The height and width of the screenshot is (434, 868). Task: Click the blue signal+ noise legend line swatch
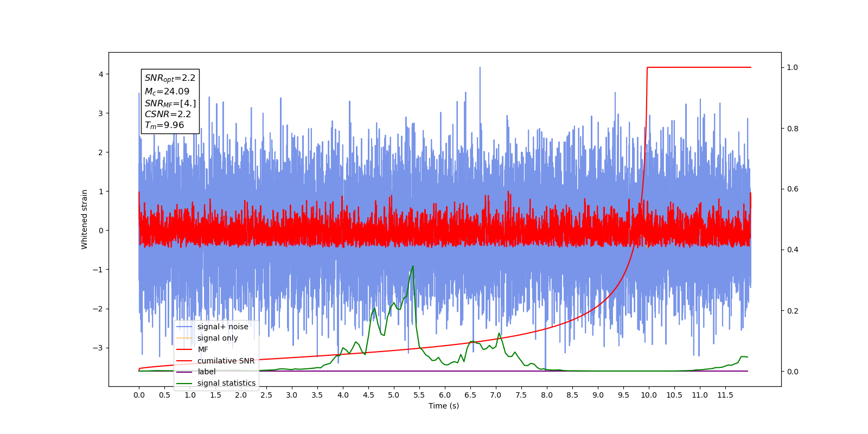(184, 327)
